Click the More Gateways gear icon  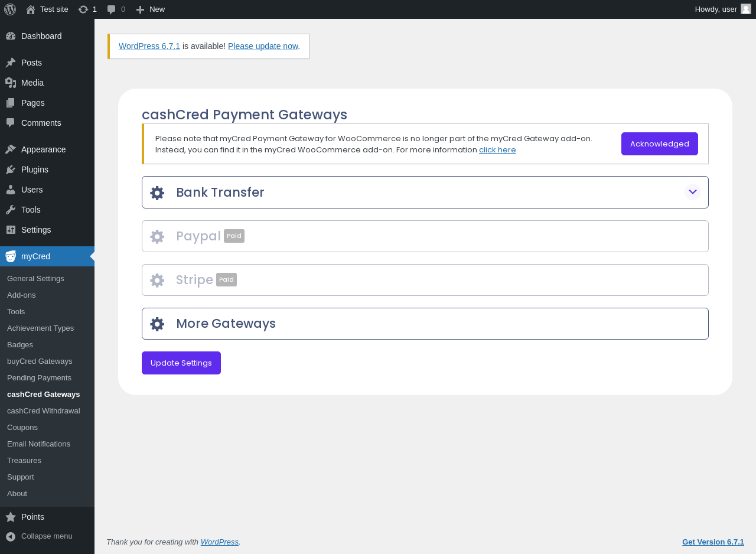click(157, 324)
